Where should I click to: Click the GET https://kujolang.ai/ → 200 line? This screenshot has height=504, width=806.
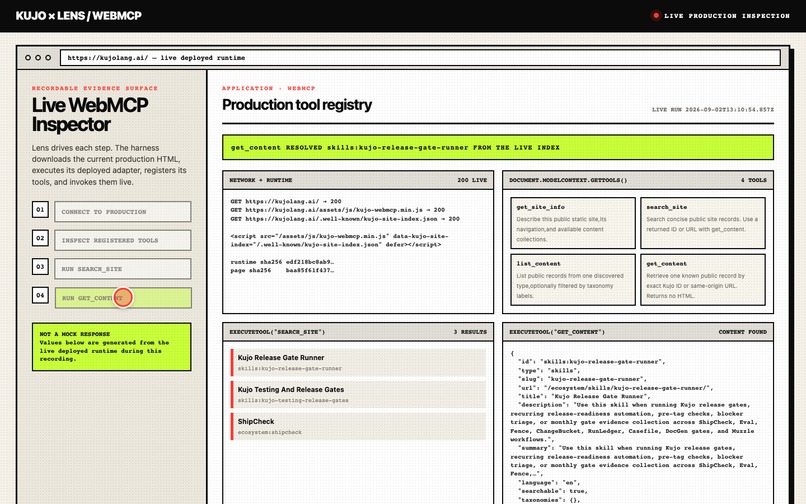click(286, 201)
